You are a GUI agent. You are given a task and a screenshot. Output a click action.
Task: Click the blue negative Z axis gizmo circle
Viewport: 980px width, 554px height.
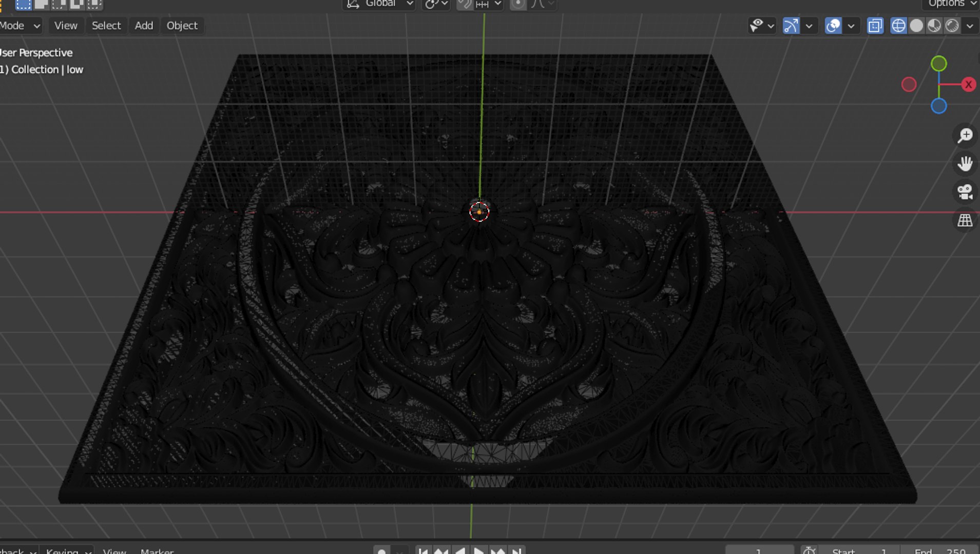(x=939, y=106)
